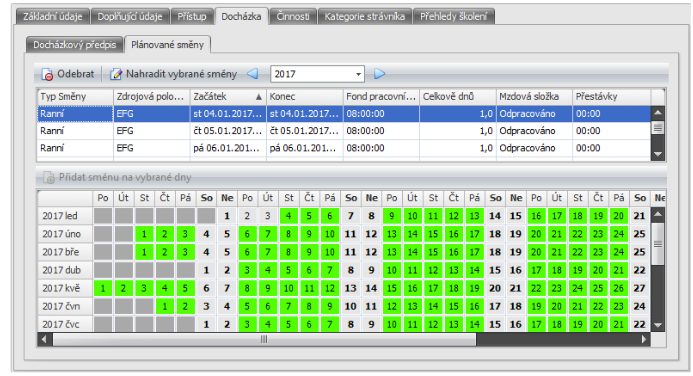Click sort arrow in Začátek column header
Viewport: 693px width, 376px height.
click(259, 97)
